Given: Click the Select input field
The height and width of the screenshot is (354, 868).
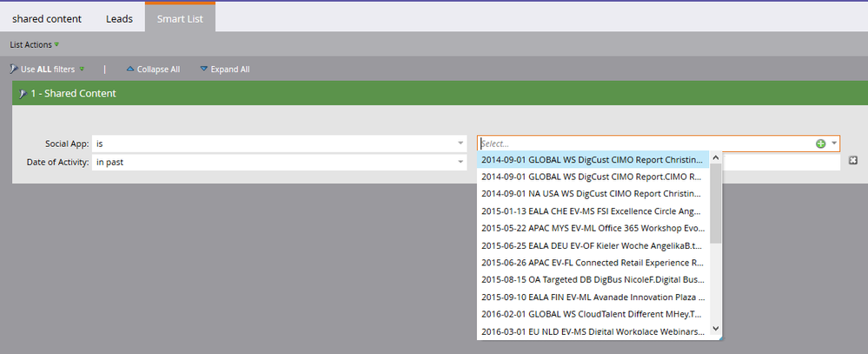Looking at the screenshot, I should [x=643, y=144].
